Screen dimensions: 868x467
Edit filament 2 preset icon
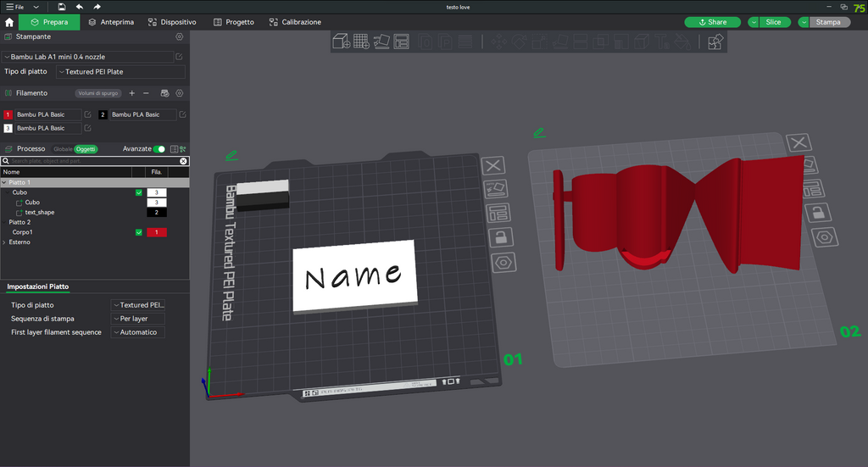[183, 114]
